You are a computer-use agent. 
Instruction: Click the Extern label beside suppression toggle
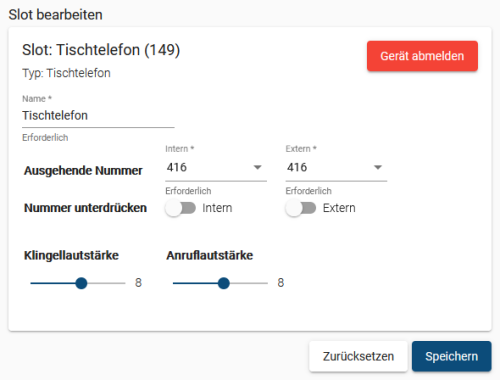click(339, 208)
